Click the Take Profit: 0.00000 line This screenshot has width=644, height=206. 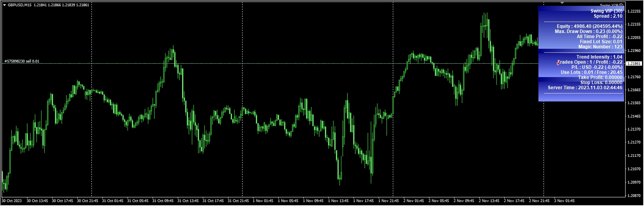600,77
